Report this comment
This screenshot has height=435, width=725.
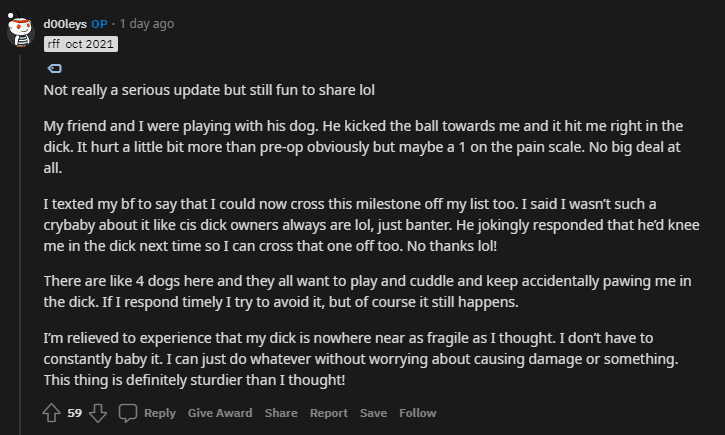328,413
